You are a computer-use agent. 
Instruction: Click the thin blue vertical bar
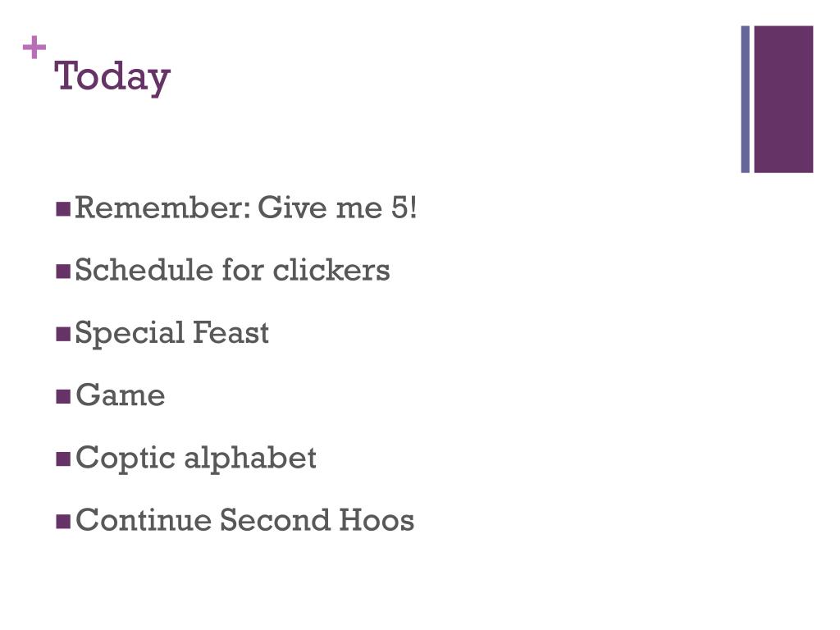745,99
